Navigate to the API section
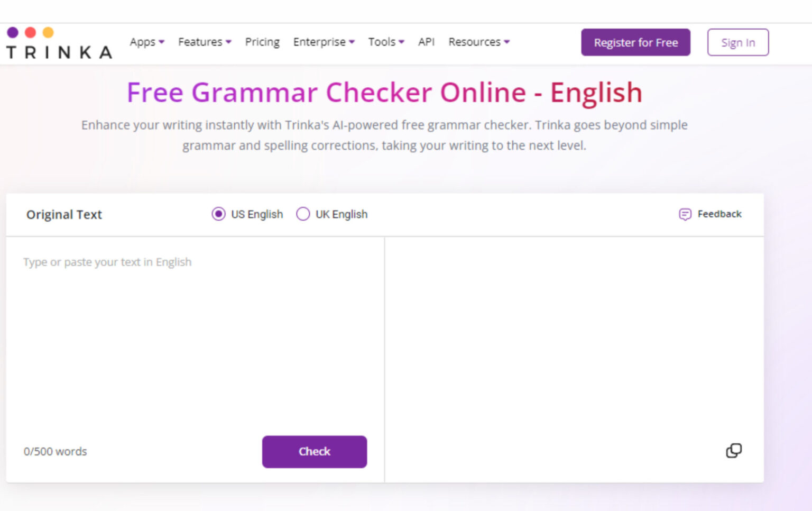812x511 pixels. (x=426, y=42)
